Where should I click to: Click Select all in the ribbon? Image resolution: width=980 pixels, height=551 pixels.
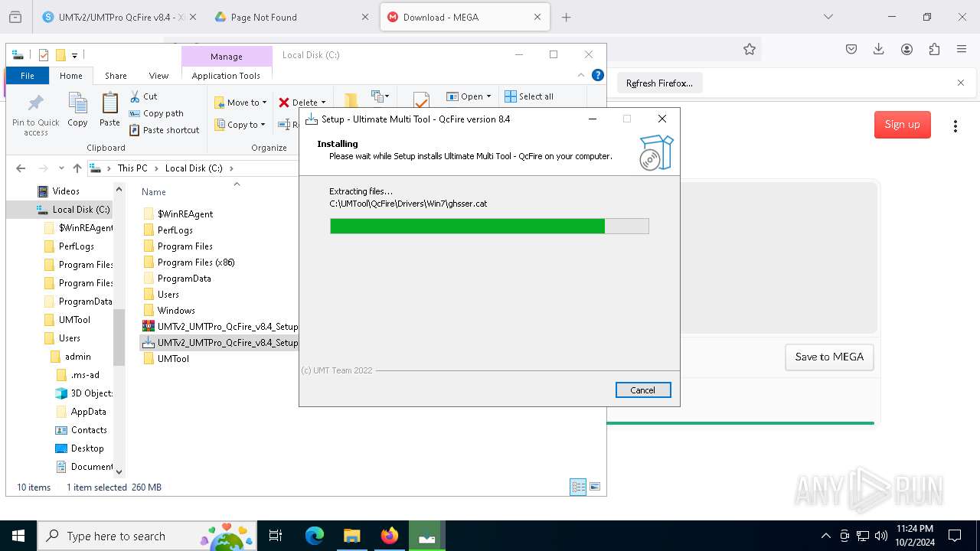coord(529,96)
